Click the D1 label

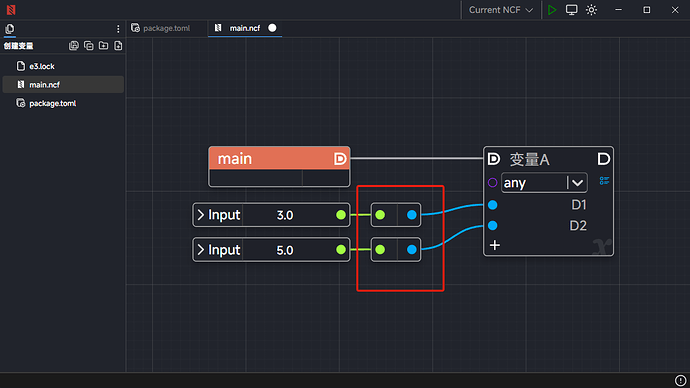[x=579, y=205]
